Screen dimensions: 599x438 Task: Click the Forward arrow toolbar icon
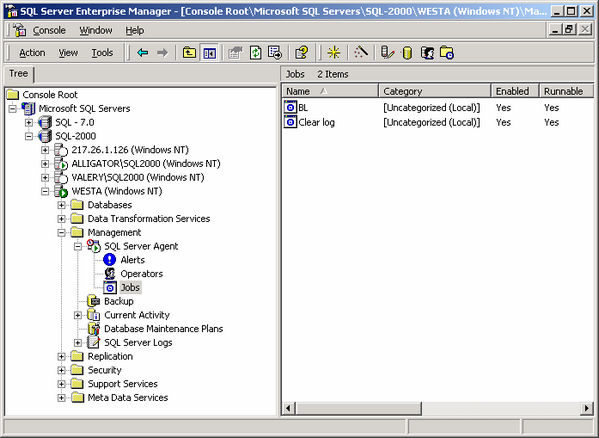[163, 52]
